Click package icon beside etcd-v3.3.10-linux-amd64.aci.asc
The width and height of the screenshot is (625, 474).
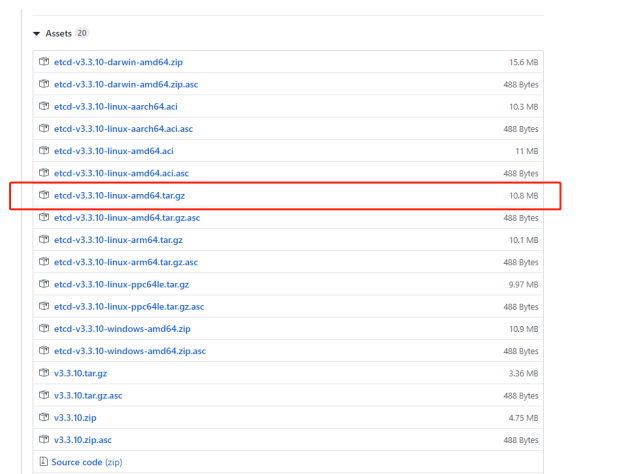44,173
